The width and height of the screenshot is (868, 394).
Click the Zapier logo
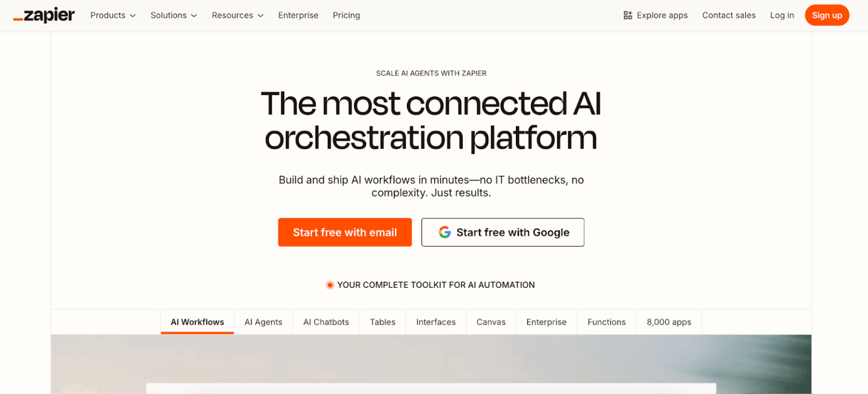pyautogui.click(x=44, y=15)
